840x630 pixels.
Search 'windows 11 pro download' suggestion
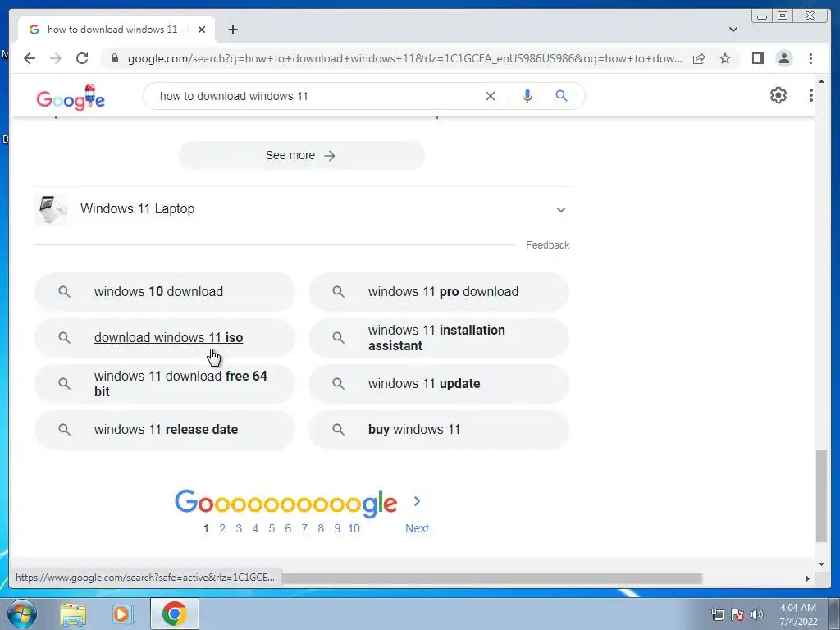pyautogui.click(x=439, y=292)
